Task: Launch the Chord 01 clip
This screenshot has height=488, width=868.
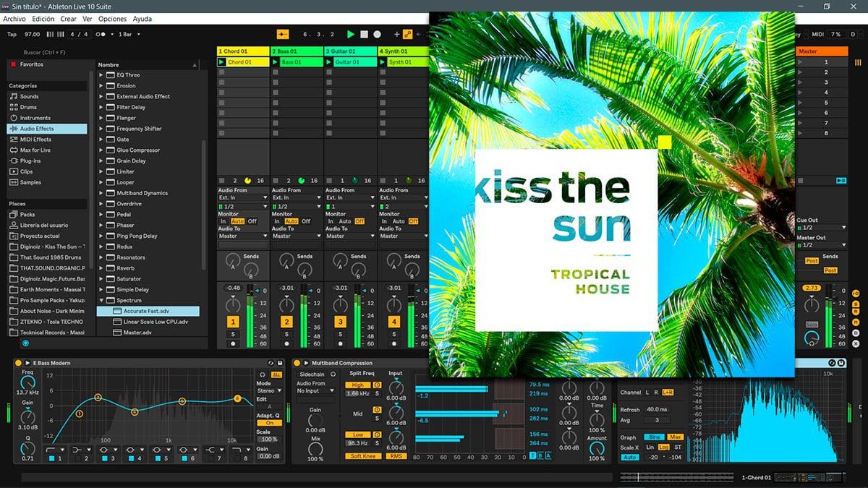Action: pos(222,62)
